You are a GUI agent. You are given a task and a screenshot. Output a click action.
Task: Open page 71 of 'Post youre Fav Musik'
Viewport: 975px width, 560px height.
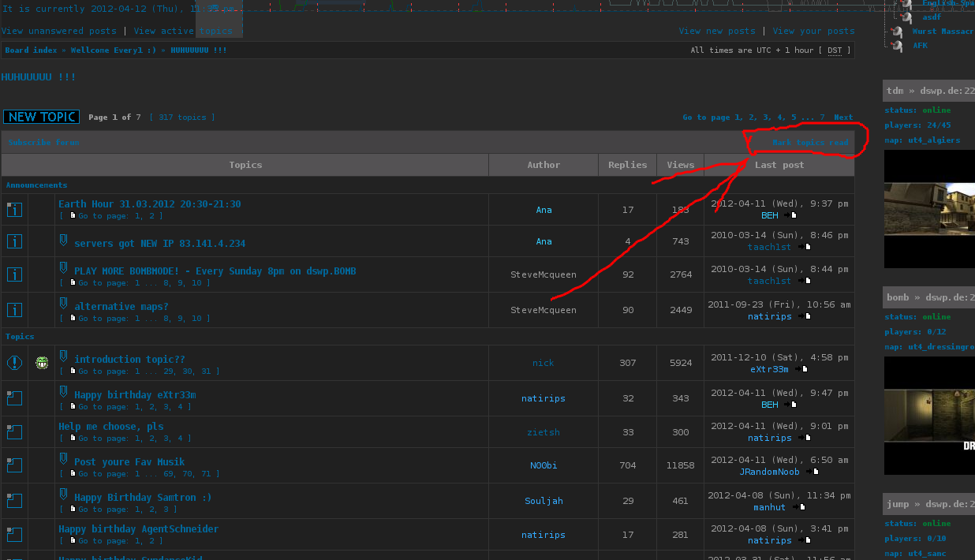pos(206,474)
